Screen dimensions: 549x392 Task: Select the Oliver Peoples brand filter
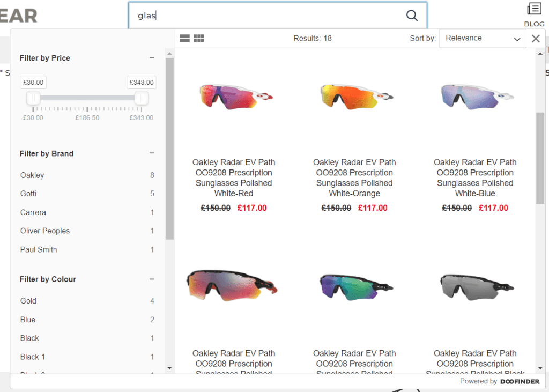45,231
